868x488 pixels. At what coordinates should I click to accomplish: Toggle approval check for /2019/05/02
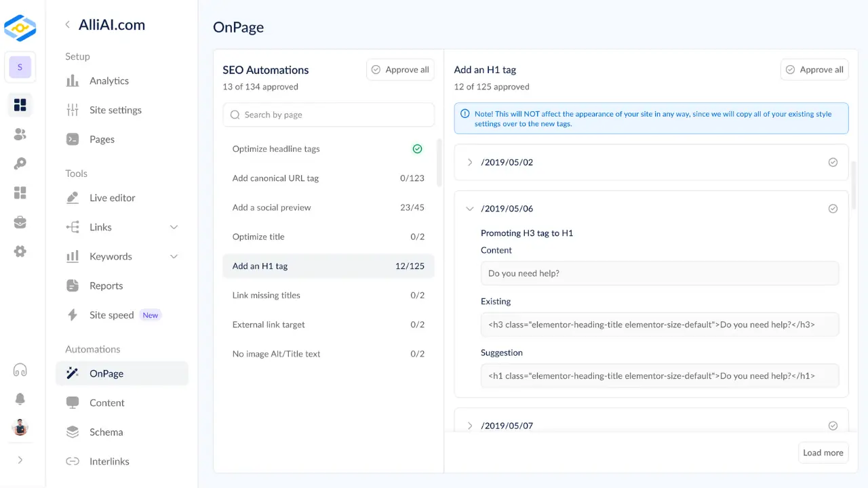pyautogui.click(x=833, y=163)
